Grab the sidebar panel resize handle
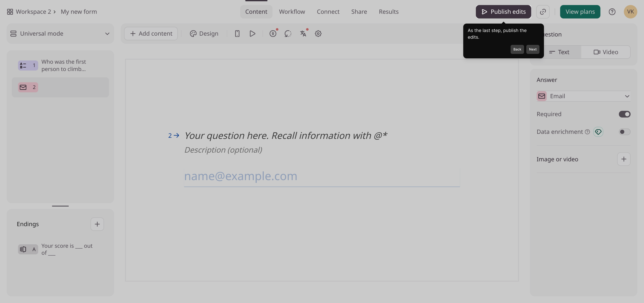The width and height of the screenshot is (644, 303). pos(60,206)
